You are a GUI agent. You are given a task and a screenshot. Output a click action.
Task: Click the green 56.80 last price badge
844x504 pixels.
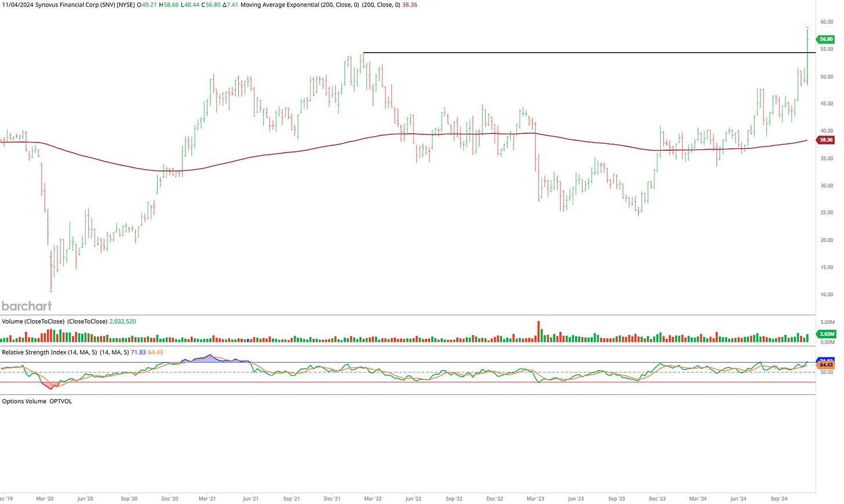(825, 39)
